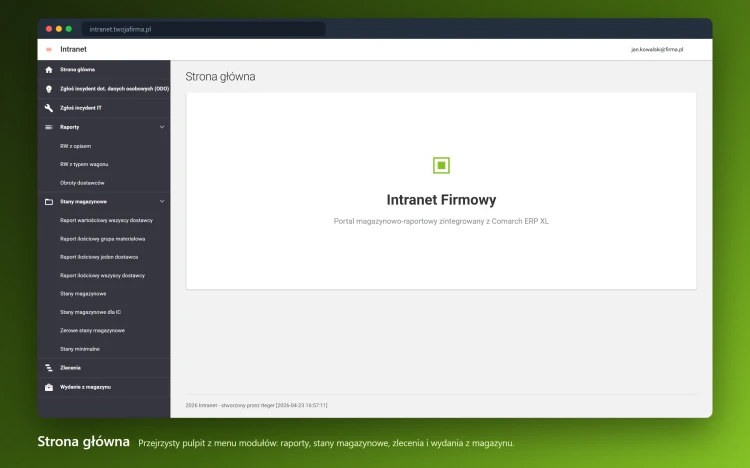
Task: Select Stany minimalne entry
Action: tap(80, 349)
